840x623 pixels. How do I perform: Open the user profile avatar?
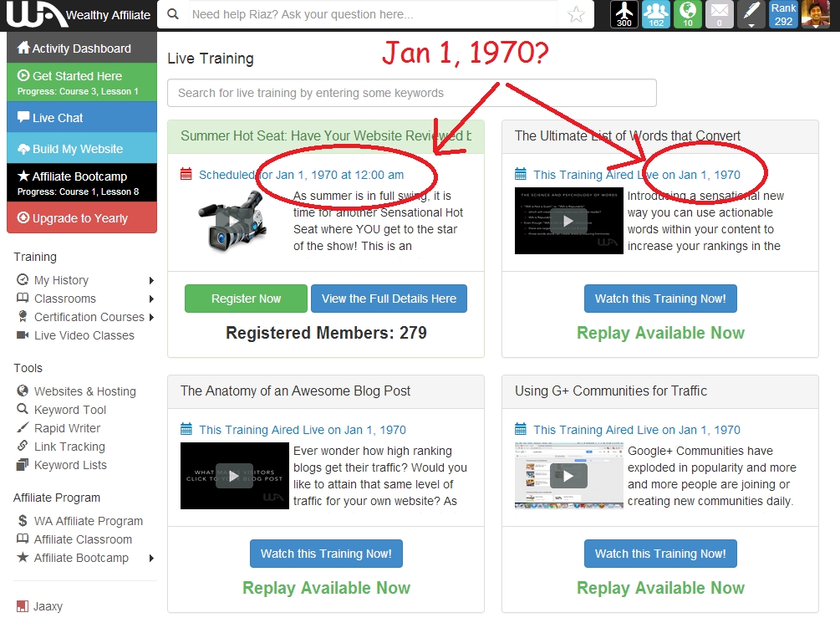coord(816,14)
